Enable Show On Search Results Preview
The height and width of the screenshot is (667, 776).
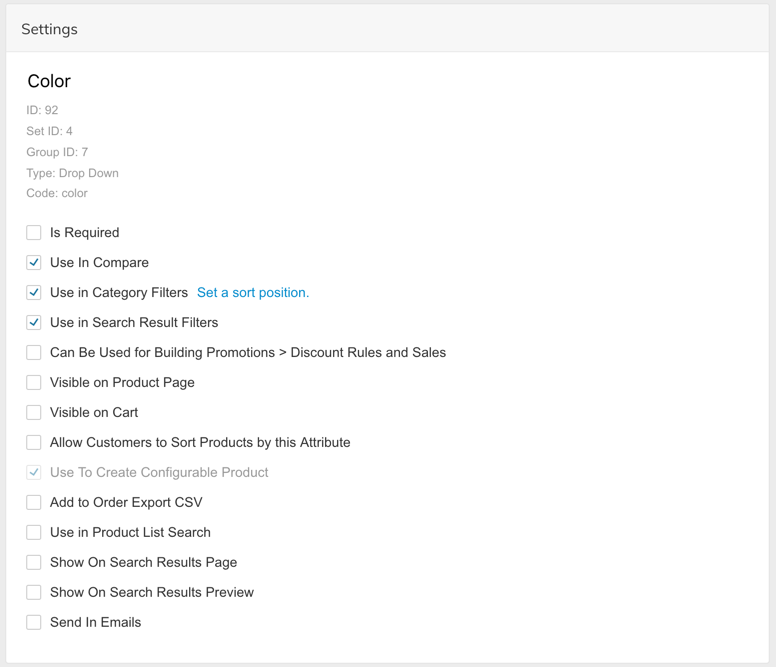(34, 592)
